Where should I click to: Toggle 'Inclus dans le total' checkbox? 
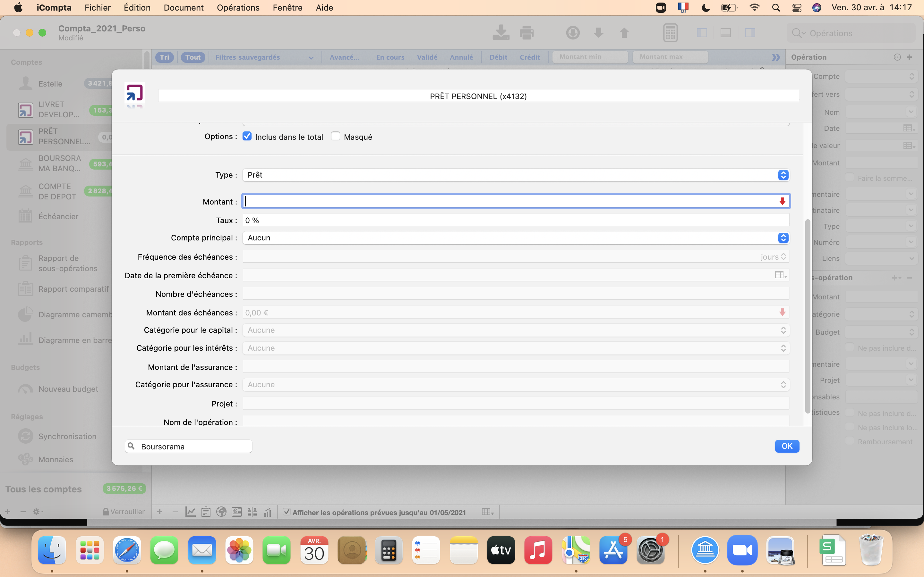click(x=247, y=136)
